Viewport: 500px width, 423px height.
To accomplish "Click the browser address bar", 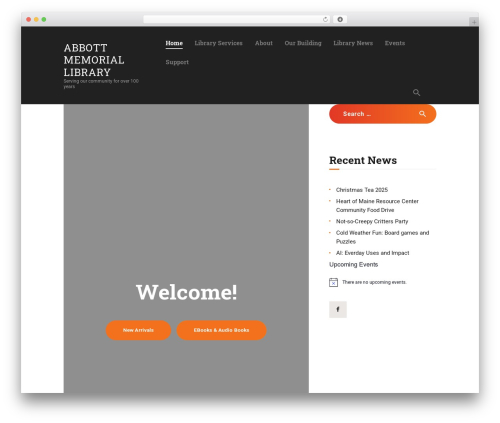I will coord(237,19).
